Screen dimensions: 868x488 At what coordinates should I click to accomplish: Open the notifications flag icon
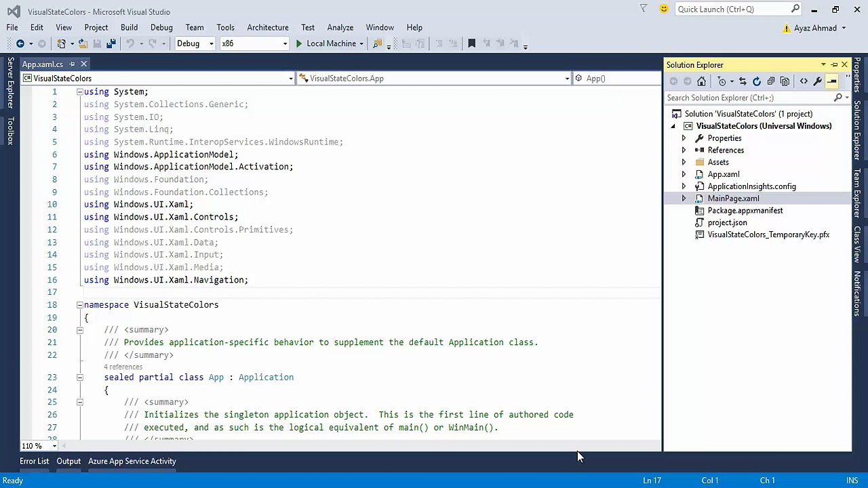(644, 9)
